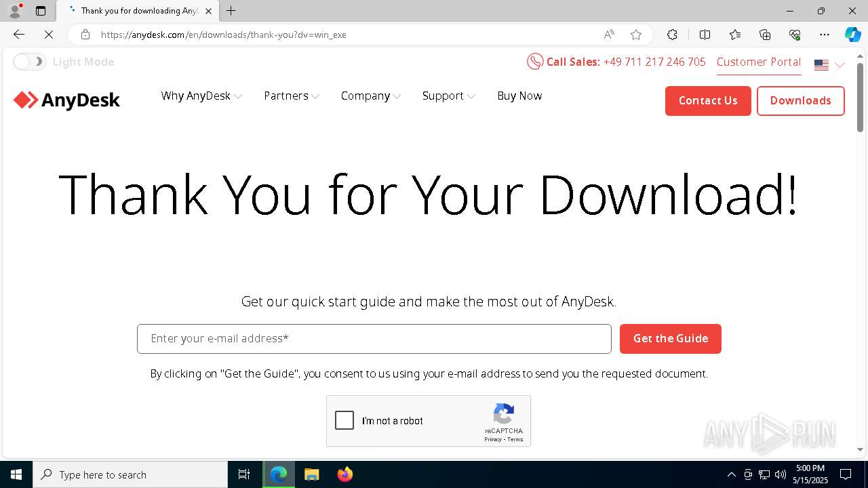Open the network tray icon
Screen dimensions: 868x488
pyautogui.click(x=764, y=474)
